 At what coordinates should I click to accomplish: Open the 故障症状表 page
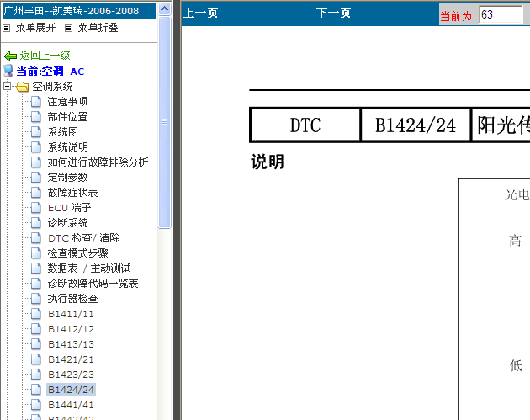pyautogui.click(x=72, y=193)
